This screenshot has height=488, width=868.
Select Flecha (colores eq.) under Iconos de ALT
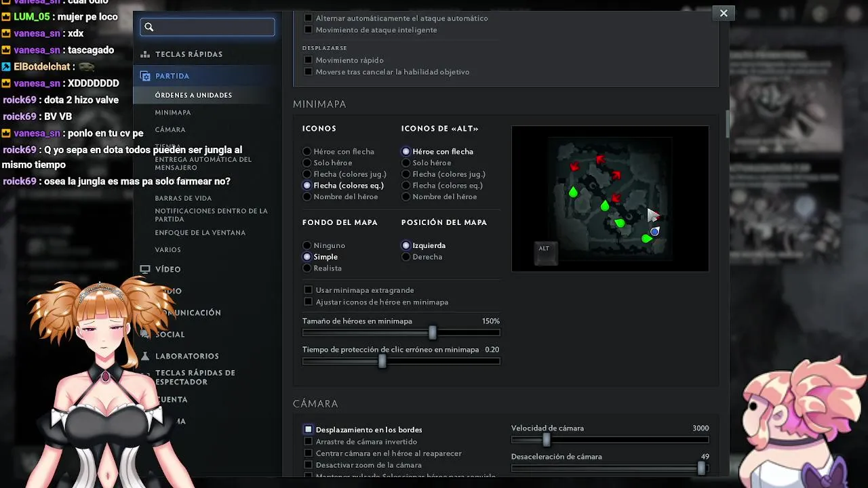pyautogui.click(x=406, y=185)
